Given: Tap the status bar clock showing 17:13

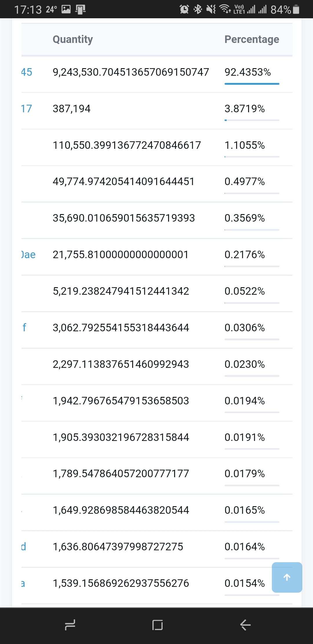Looking at the screenshot, I should click(x=28, y=10).
